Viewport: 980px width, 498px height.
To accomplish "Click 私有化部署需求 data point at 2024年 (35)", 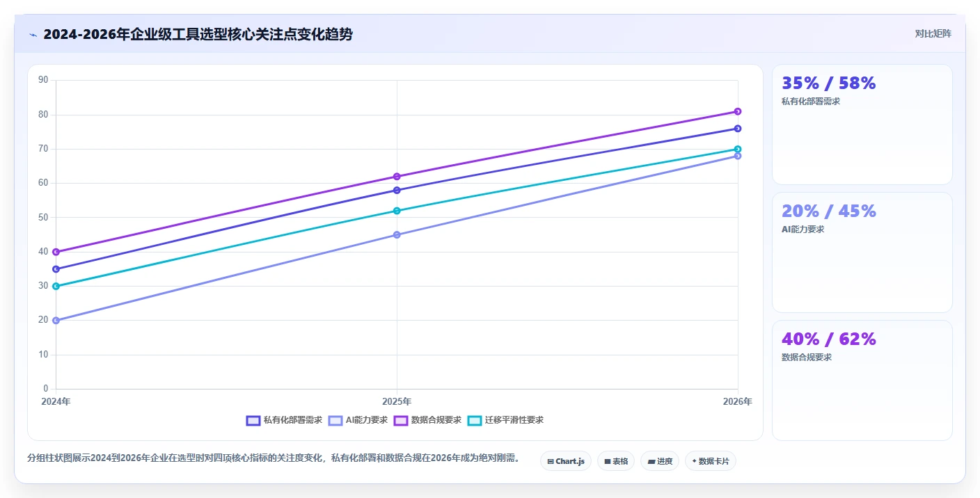I will [x=56, y=269].
